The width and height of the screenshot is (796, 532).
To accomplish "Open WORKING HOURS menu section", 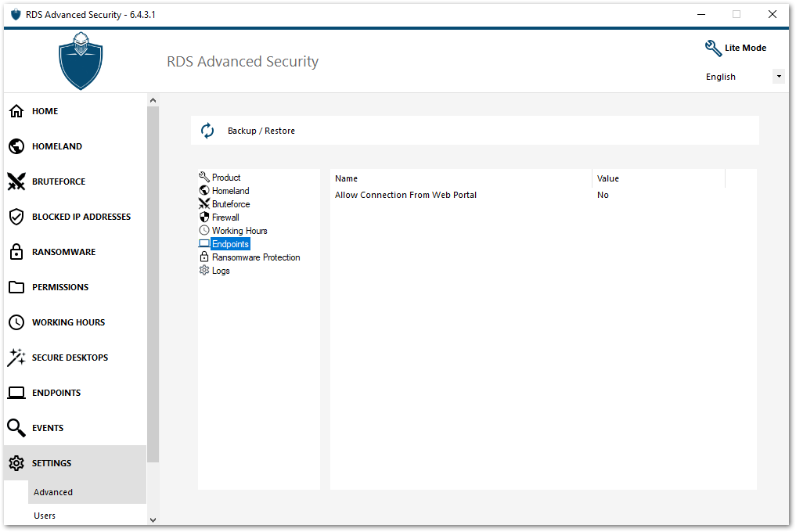I will pyautogui.click(x=75, y=322).
